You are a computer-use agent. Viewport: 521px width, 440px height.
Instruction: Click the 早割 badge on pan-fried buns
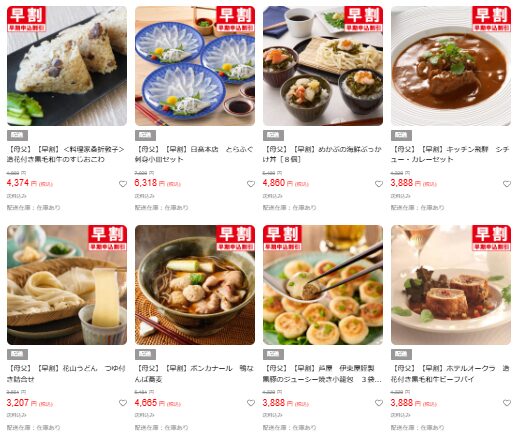click(283, 238)
